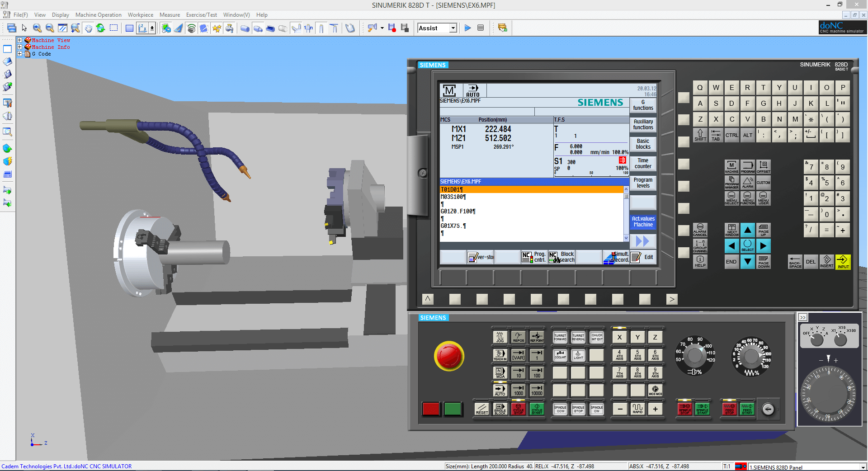The image size is (868, 471).
Task: Click the feed override rotary dial
Action: pyautogui.click(x=751, y=356)
